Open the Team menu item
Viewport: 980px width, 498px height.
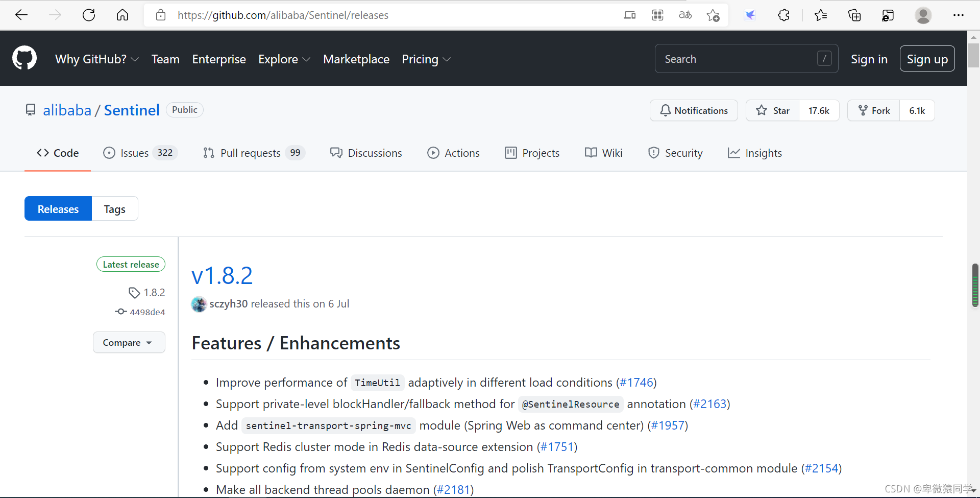165,59
